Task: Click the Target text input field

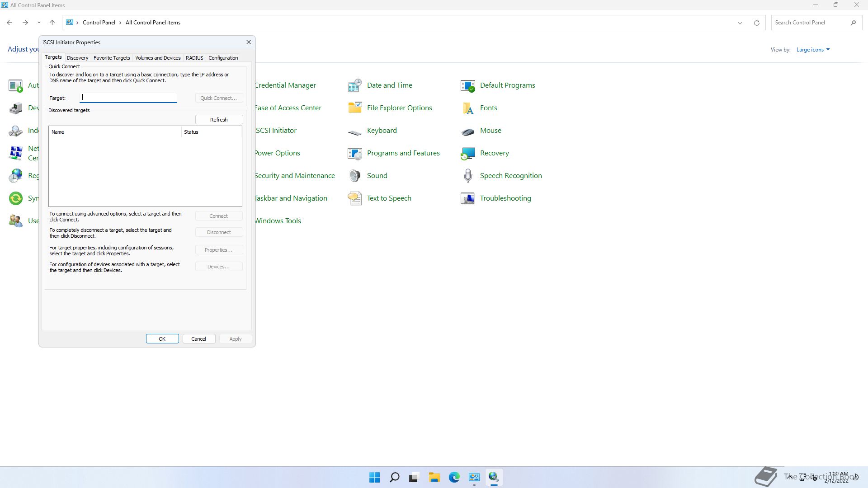Action: pos(128,98)
